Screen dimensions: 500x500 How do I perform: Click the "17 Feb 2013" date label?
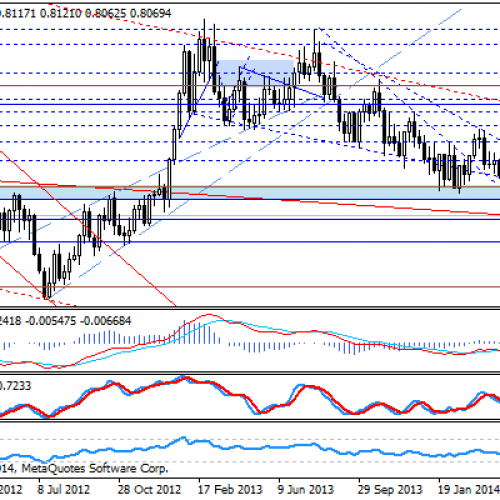230,490
